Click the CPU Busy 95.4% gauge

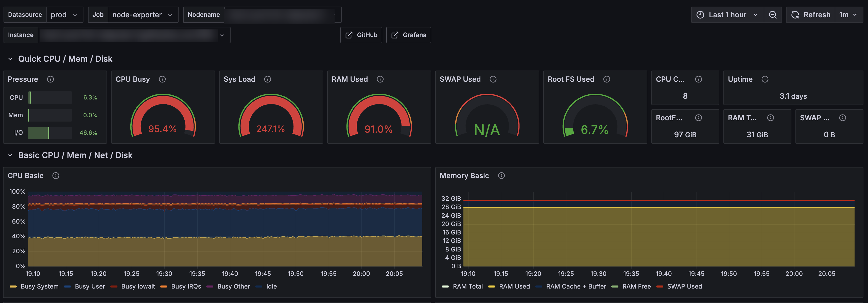click(163, 116)
